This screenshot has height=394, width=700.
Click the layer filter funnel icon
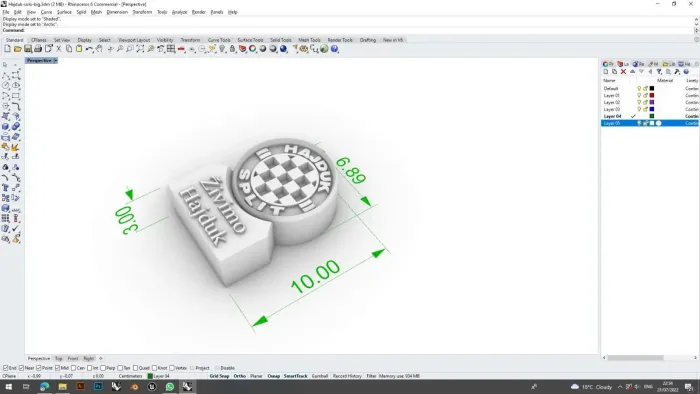coord(659,72)
